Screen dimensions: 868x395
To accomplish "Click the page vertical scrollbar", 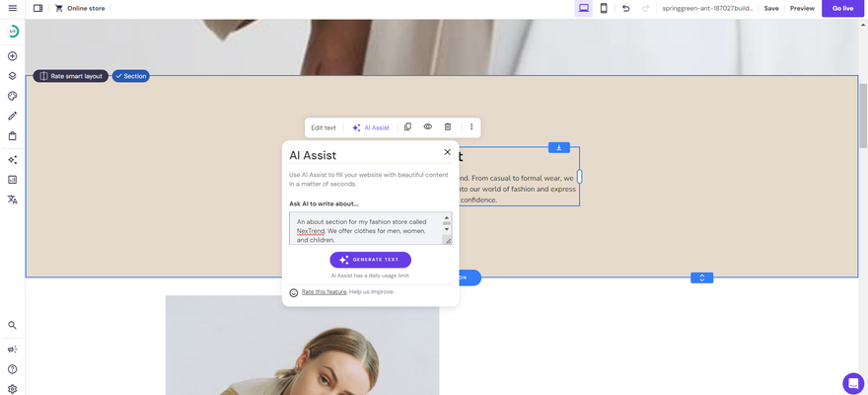I will click(x=863, y=116).
